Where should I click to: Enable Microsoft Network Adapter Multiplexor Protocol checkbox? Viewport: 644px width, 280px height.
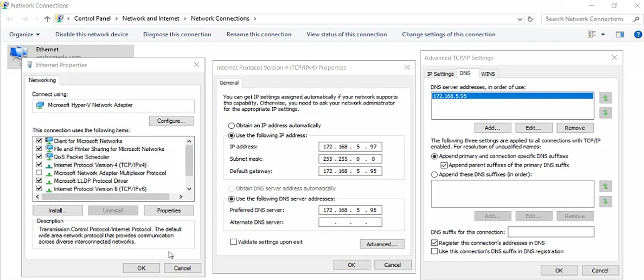[x=39, y=173]
